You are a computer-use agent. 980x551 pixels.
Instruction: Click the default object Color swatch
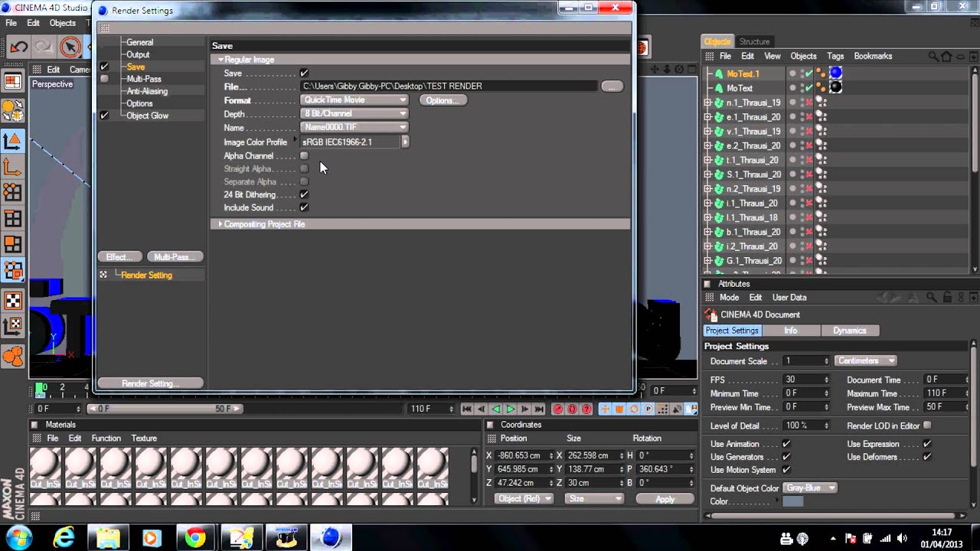click(x=792, y=502)
